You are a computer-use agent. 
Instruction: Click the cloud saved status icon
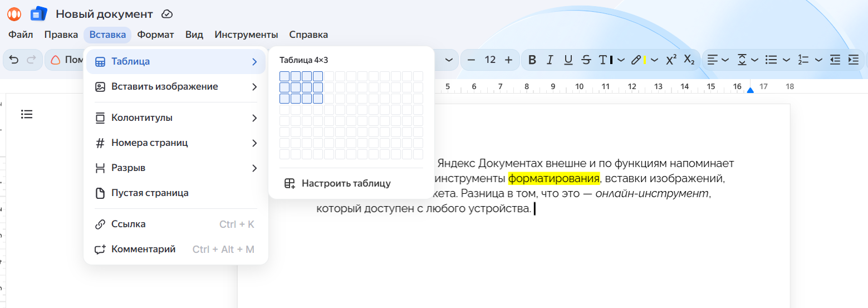click(x=166, y=14)
